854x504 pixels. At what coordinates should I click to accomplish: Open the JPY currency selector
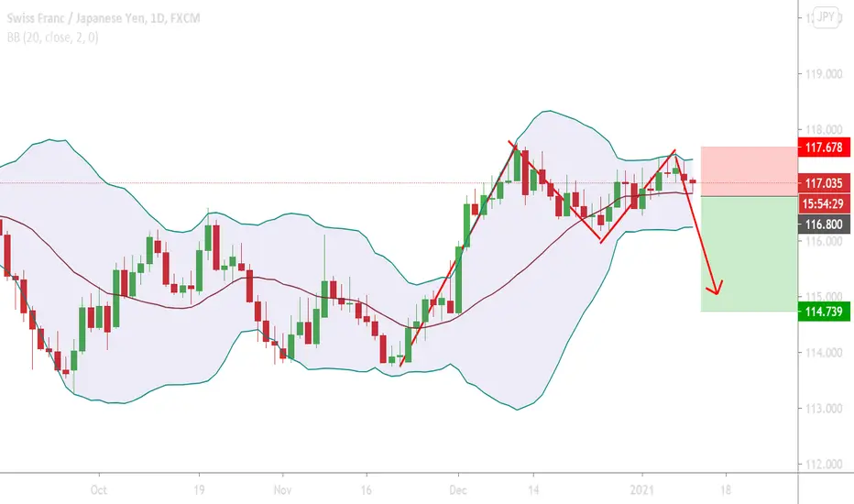click(826, 16)
